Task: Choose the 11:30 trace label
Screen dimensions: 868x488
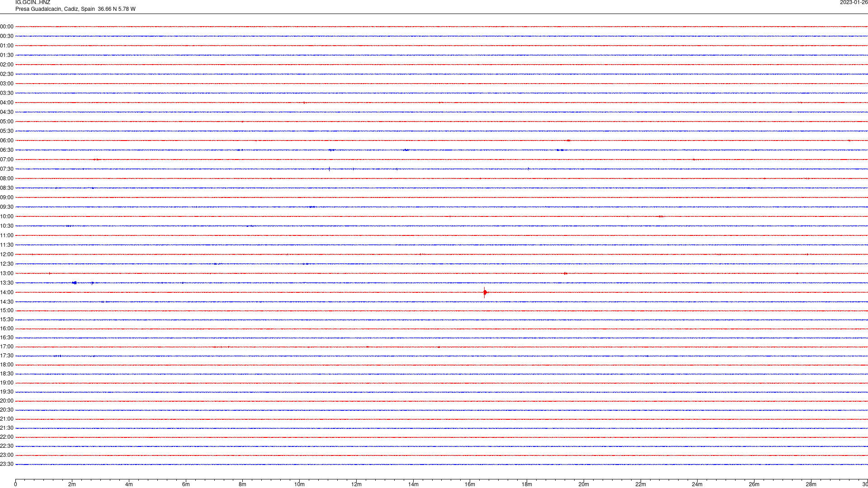Action: (x=7, y=245)
